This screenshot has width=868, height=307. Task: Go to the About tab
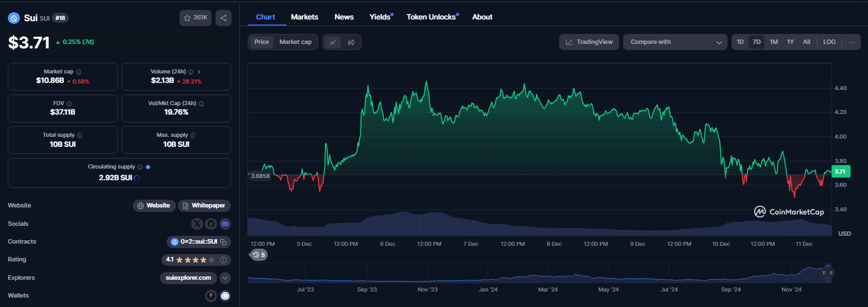coord(482,17)
